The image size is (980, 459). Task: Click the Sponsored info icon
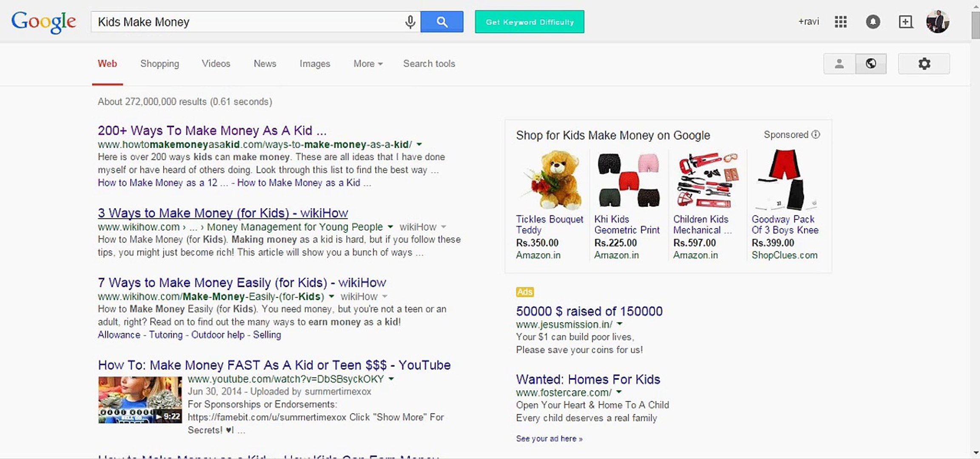click(815, 135)
